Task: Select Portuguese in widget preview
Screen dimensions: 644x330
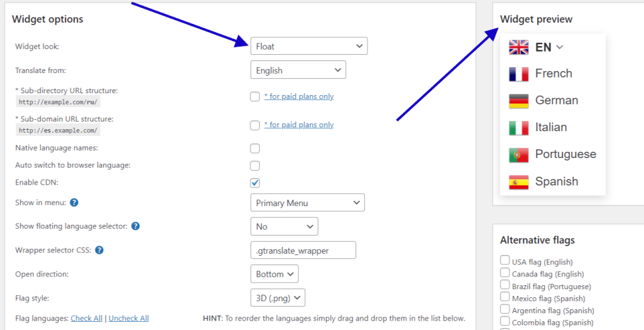Action: click(565, 155)
